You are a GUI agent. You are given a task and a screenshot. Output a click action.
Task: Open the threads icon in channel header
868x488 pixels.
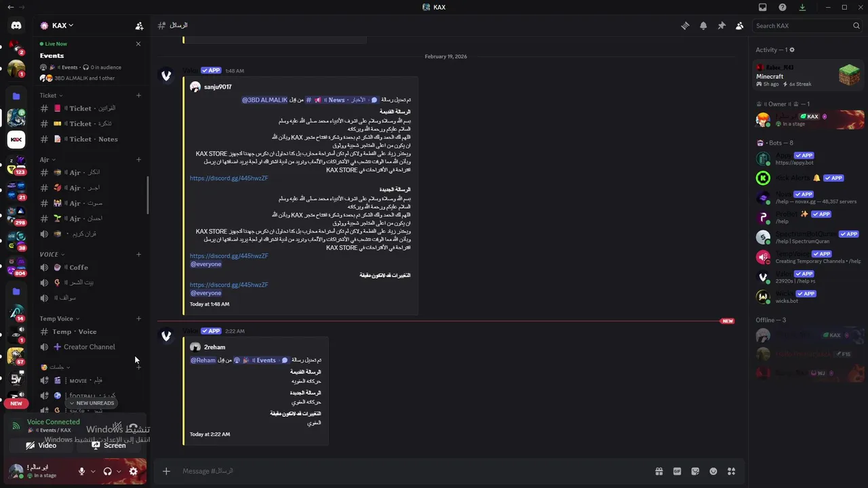click(x=685, y=26)
